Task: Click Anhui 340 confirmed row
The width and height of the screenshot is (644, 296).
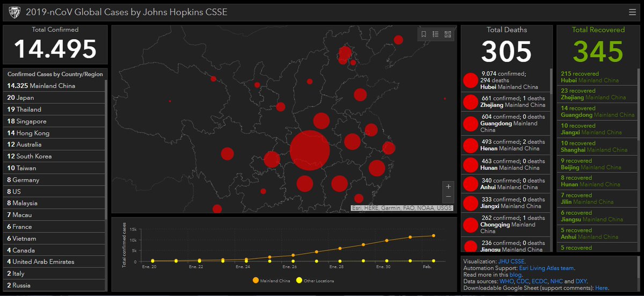Action: click(x=506, y=184)
